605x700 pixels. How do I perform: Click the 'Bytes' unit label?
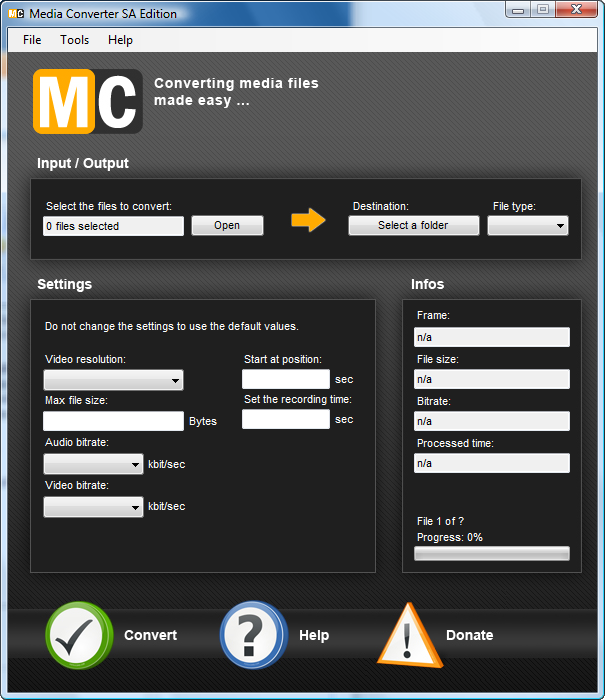tap(203, 421)
